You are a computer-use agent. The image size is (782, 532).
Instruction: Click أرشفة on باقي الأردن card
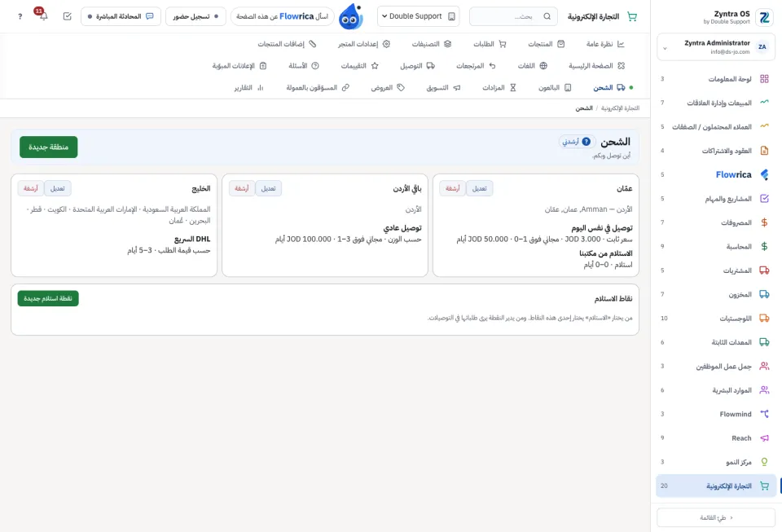point(241,188)
